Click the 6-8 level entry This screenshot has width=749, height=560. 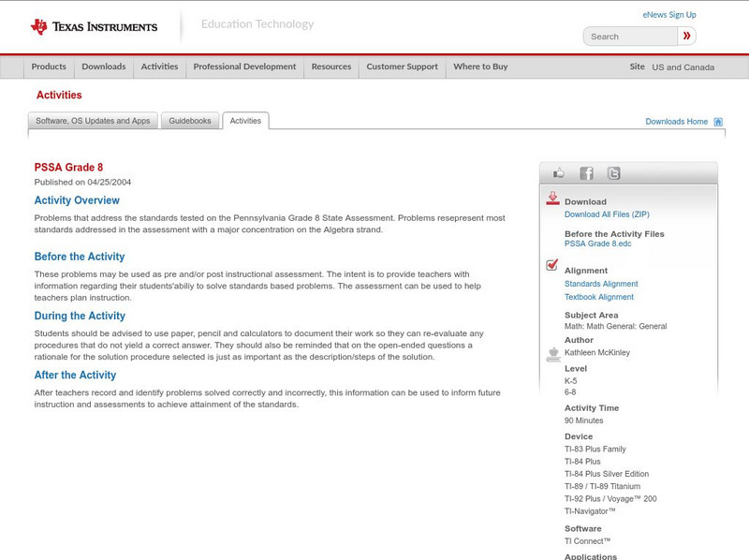tap(570, 392)
